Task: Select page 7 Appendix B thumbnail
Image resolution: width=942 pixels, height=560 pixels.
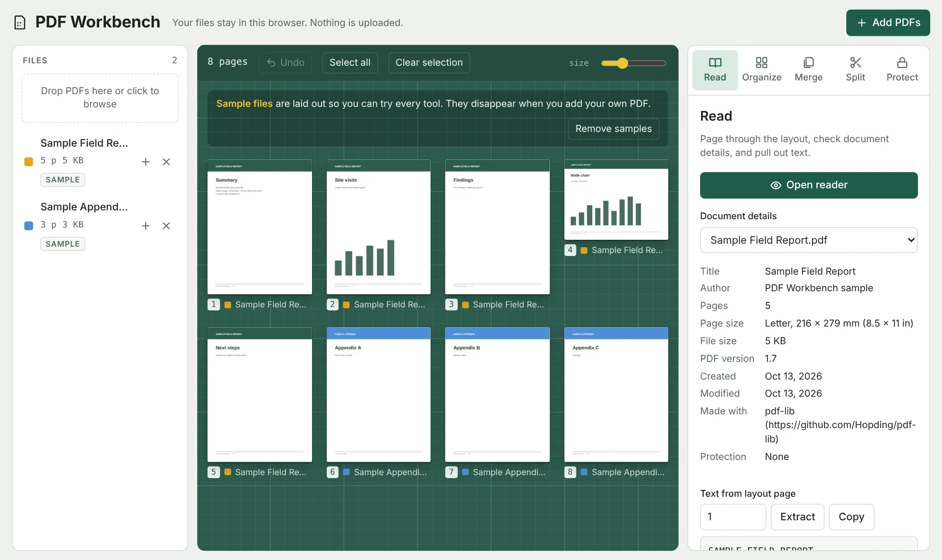Action: [x=497, y=395]
